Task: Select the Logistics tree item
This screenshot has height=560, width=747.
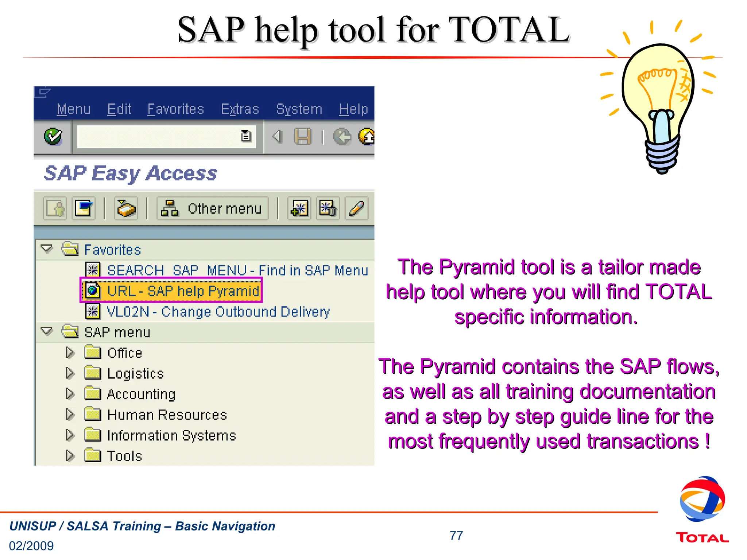Action: coord(135,374)
